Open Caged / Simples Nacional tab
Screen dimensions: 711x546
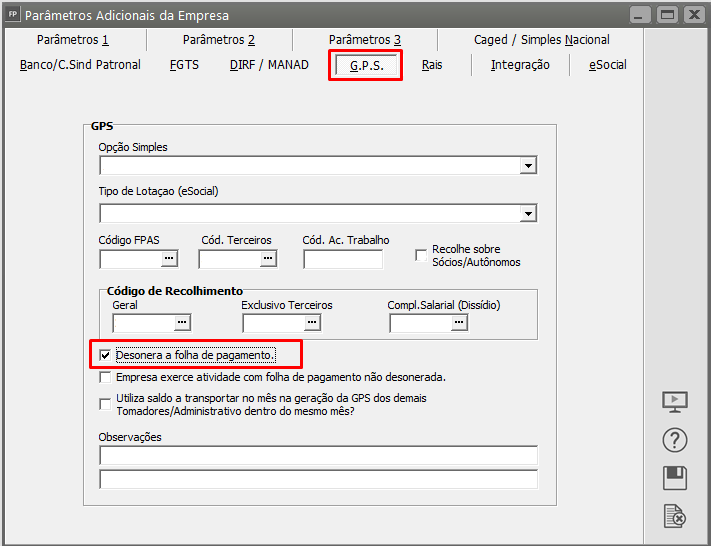pos(541,40)
